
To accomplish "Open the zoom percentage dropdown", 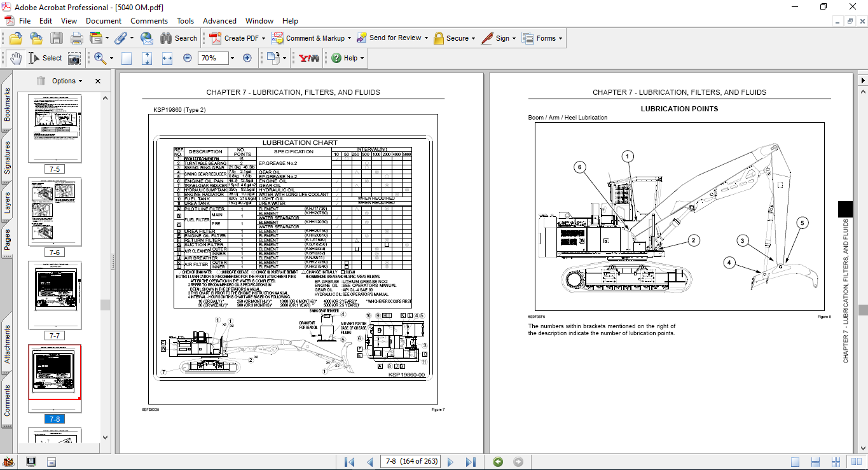I will [x=232, y=58].
